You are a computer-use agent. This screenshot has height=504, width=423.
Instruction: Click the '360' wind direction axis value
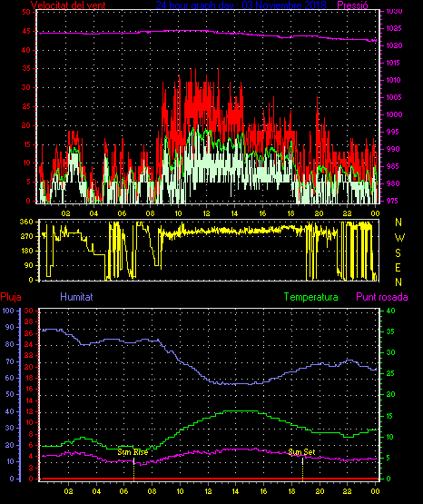26,222
